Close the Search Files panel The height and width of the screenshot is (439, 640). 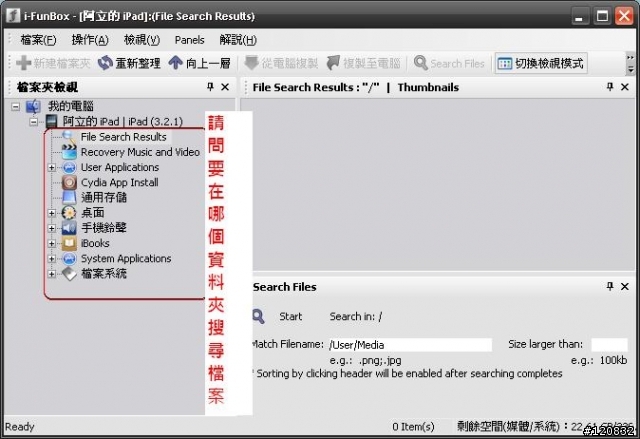click(x=624, y=286)
